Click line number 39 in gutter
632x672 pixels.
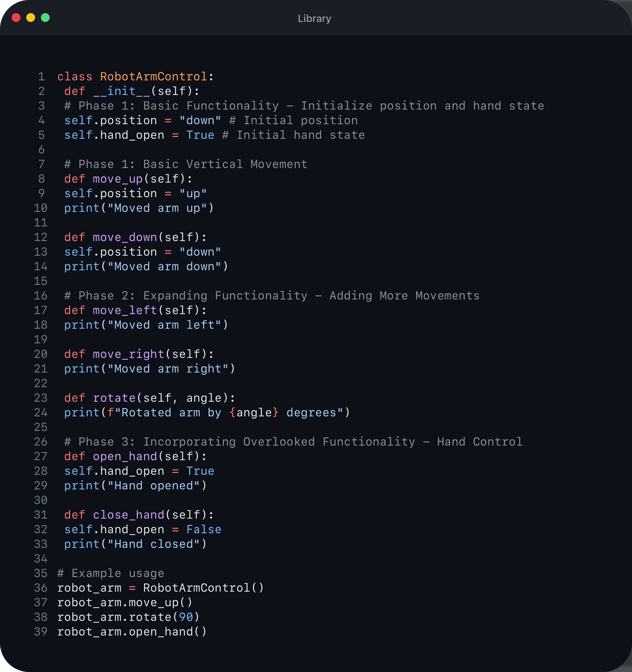41,632
